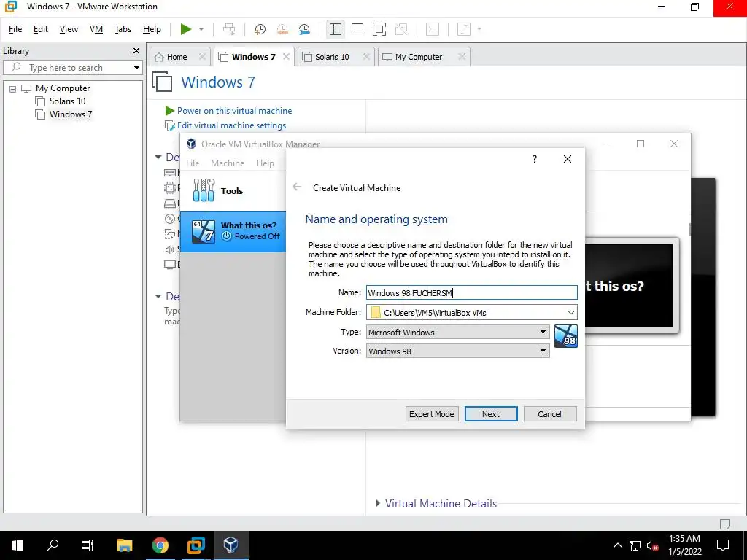Click the Next button
Screen dimensions: 747x560
click(x=491, y=414)
